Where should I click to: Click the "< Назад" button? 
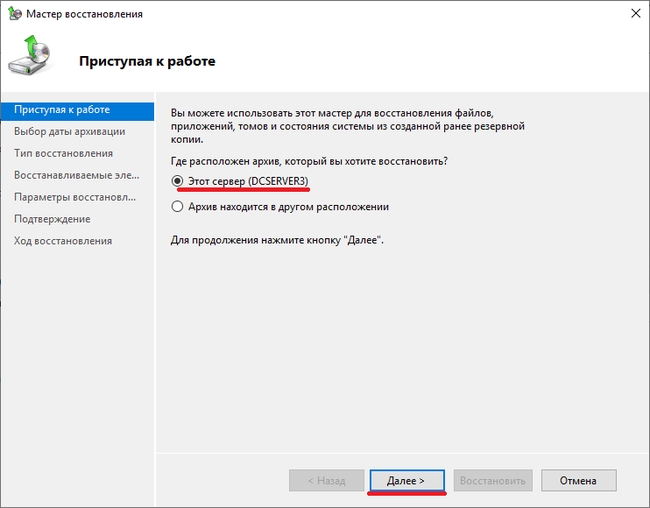click(x=327, y=481)
